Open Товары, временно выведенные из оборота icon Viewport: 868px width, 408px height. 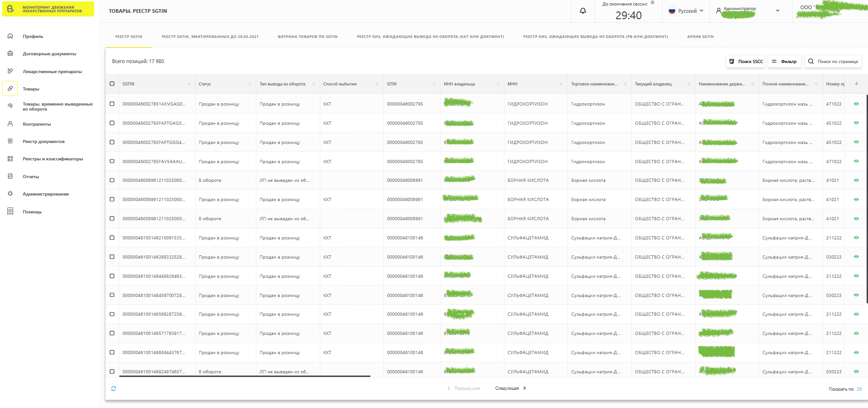coord(10,106)
